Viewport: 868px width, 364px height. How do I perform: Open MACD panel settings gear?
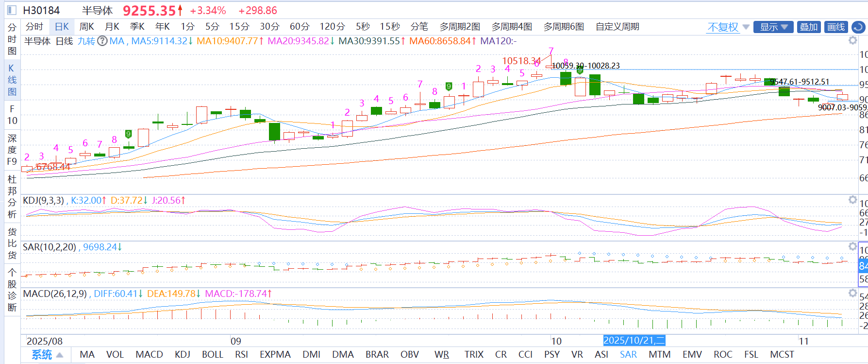coord(852,293)
